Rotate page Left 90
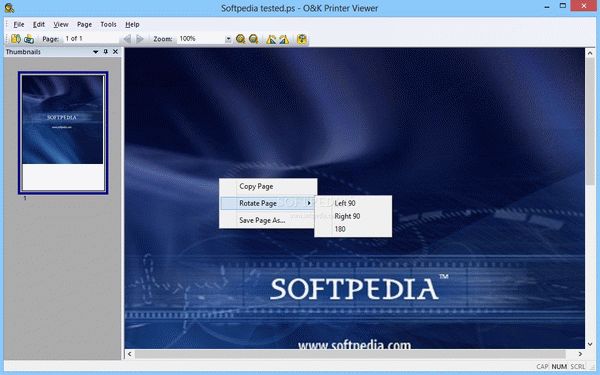 353,203
